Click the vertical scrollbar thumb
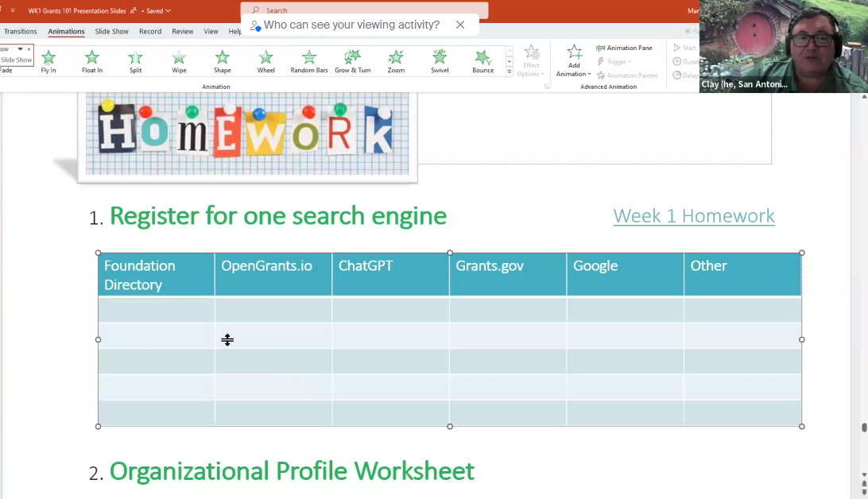Viewport: 868px width, 499px height. point(863,427)
